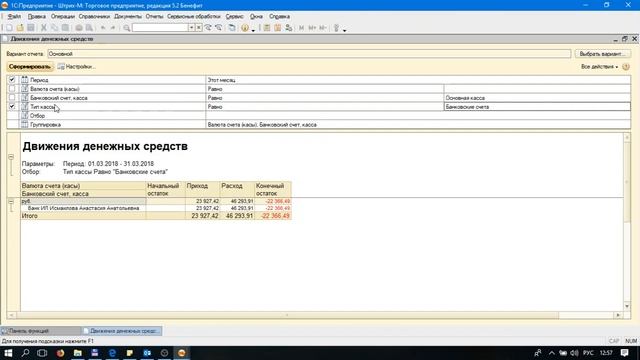Click the Paste toolbar icon
Screen dimensions: 640x360
click(x=65, y=28)
